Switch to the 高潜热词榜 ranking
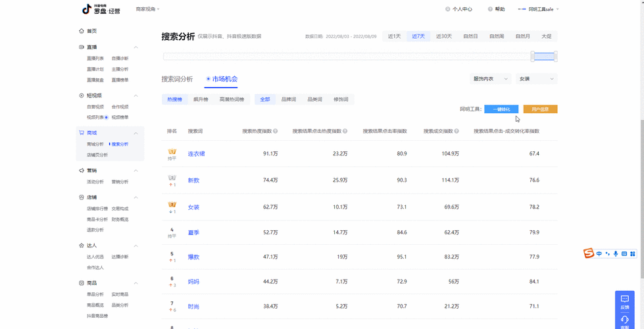 click(232, 99)
